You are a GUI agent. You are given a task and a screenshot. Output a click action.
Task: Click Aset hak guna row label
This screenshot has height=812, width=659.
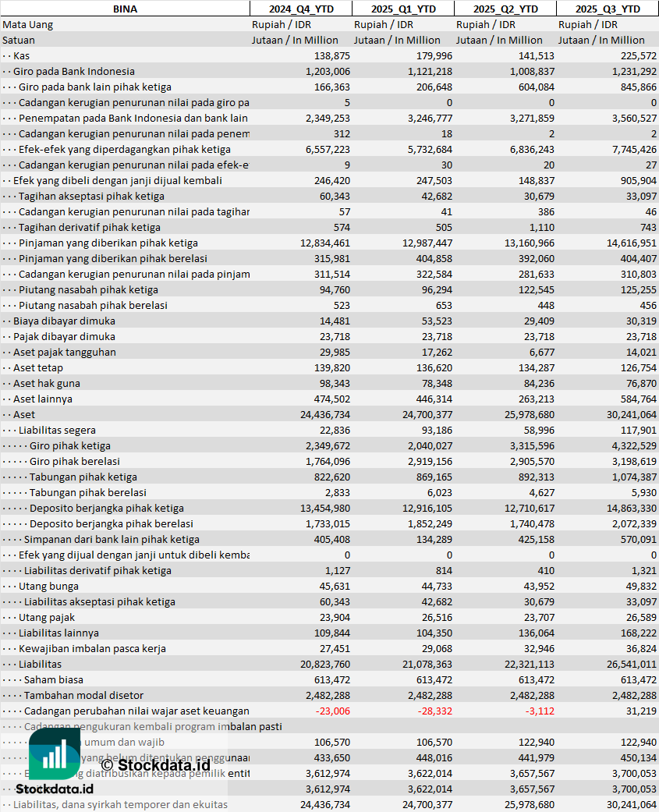point(47,383)
